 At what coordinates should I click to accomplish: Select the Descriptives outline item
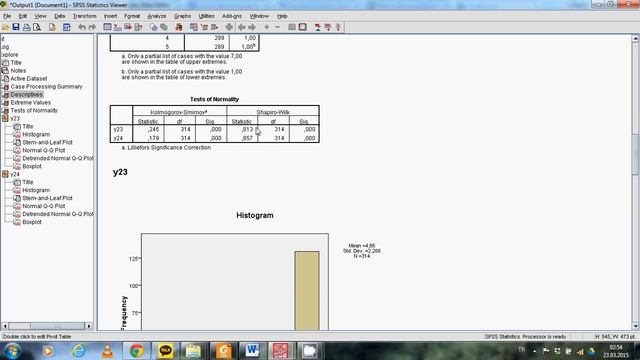pos(27,94)
